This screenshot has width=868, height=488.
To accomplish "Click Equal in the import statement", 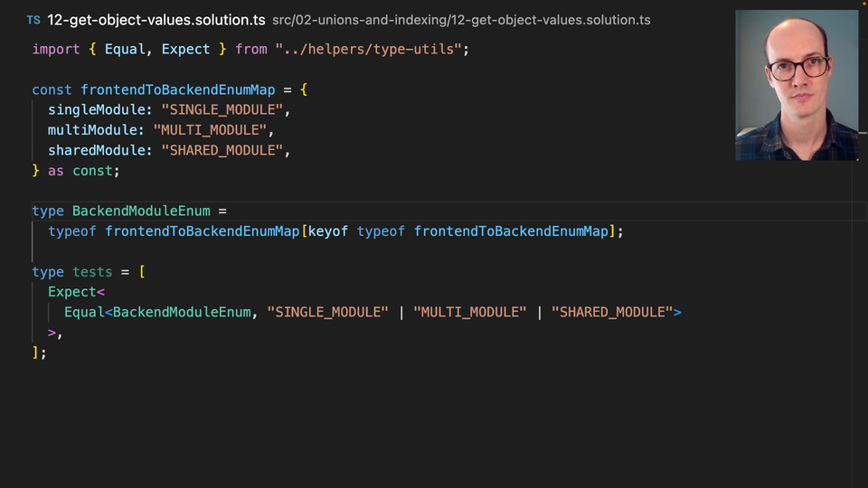I will [x=125, y=49].
